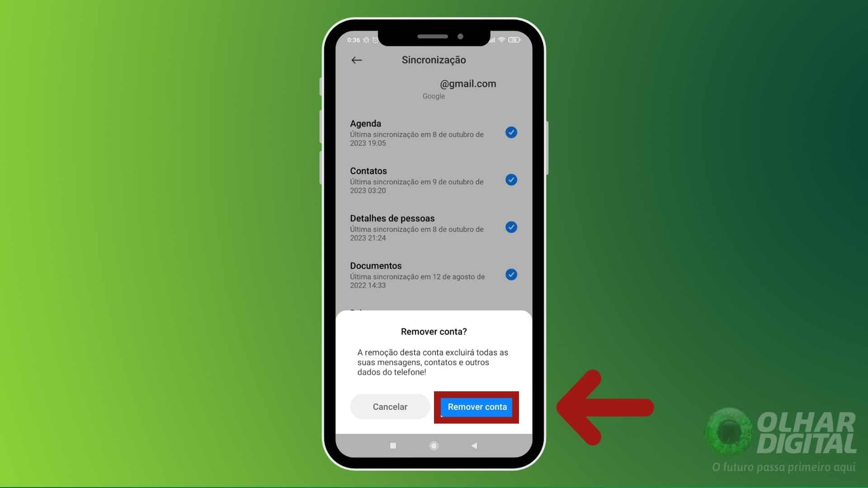Click the home navigation button
This screenshot has height=488, width=868.
point(433,445)
